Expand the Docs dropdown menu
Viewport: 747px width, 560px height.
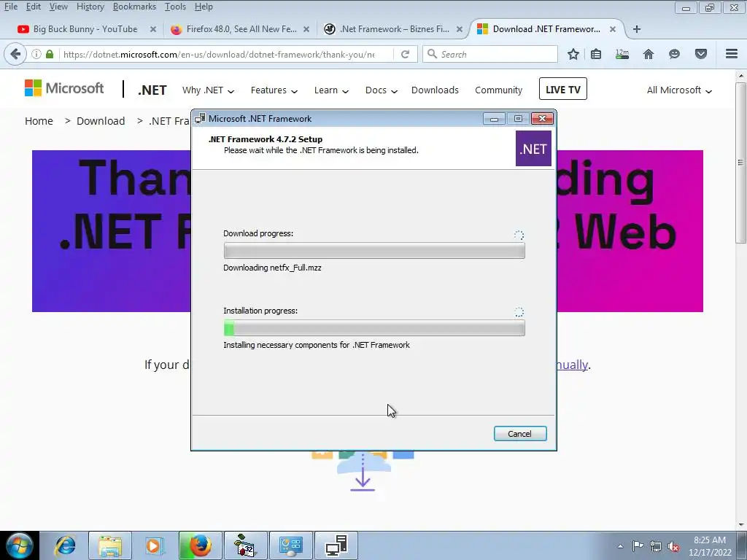[x=381, y=90]
